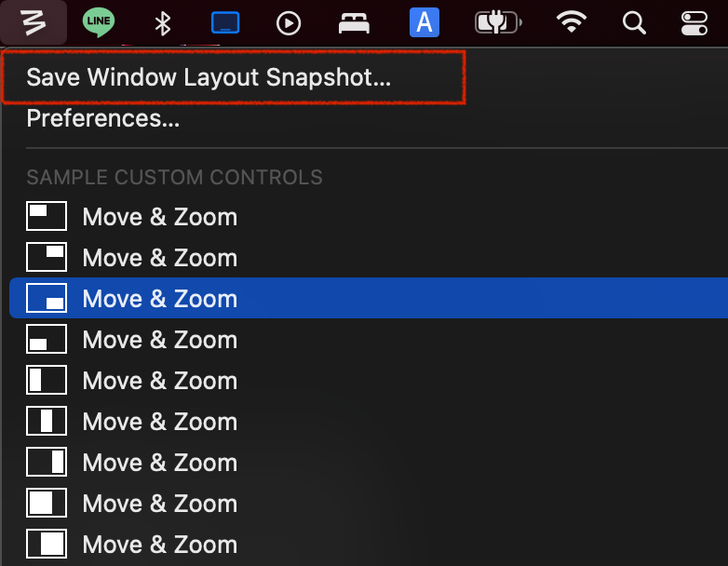
Task: Open the battery charging status icon
Action: [498, 22]
